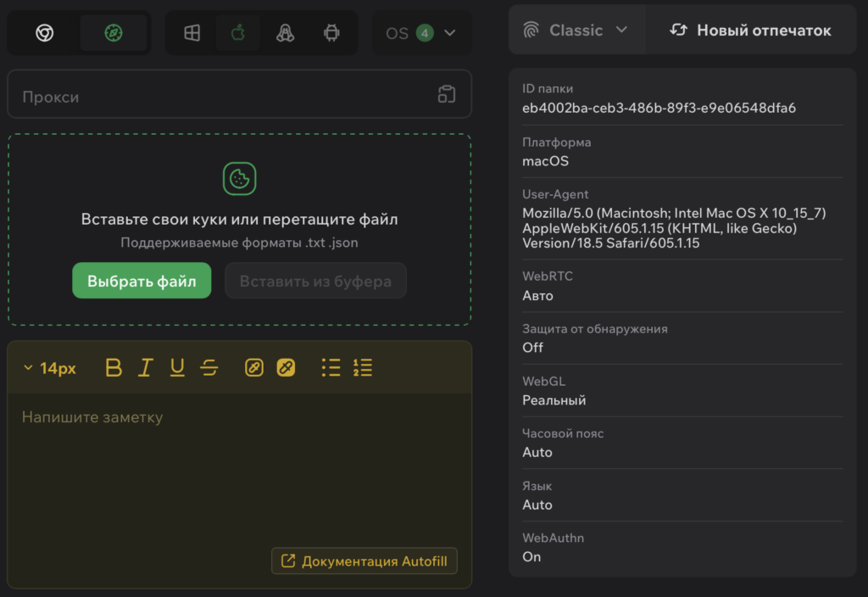Select the Chromium browser engine icon
The image size is (868, 597).
pos(45,33)
